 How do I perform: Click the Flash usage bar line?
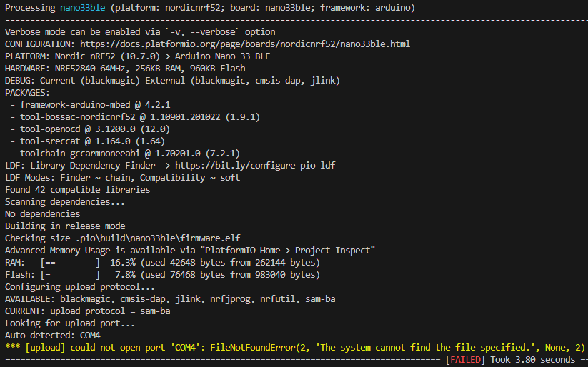pos(162,275)
